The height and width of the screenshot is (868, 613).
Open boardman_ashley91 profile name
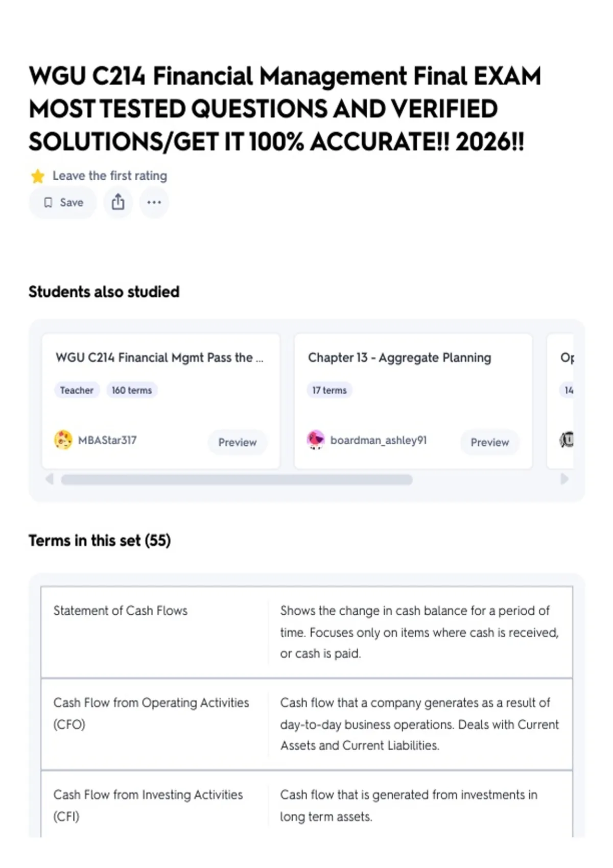pos(379,440)
